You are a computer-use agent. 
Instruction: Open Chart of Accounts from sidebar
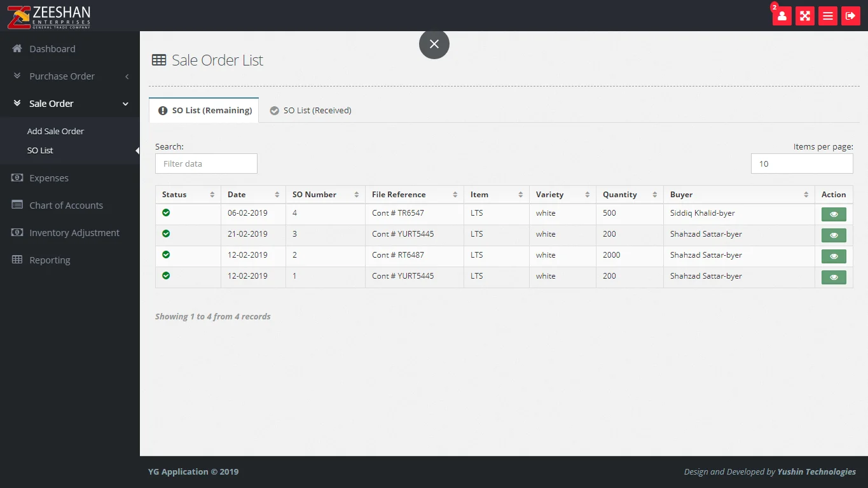click(65, 206)
